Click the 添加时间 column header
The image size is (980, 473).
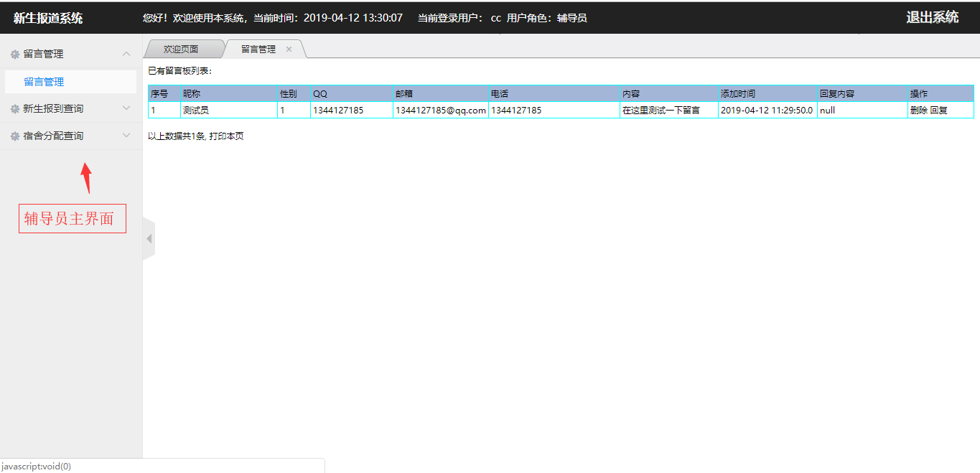click(x=738, y=94)
